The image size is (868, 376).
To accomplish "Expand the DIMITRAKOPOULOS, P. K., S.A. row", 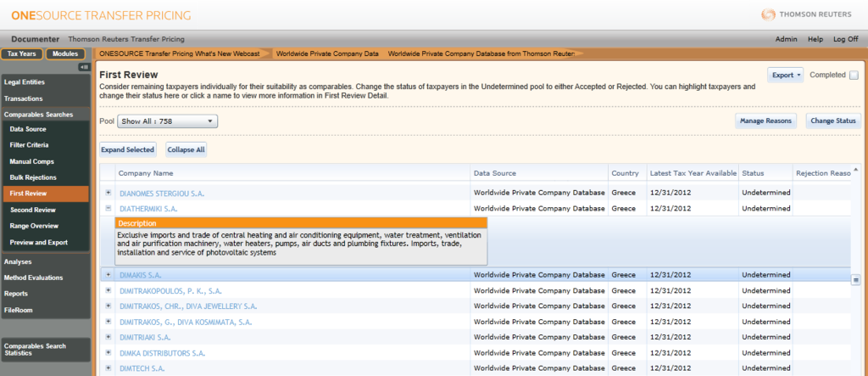I will (x=108, y=290).
